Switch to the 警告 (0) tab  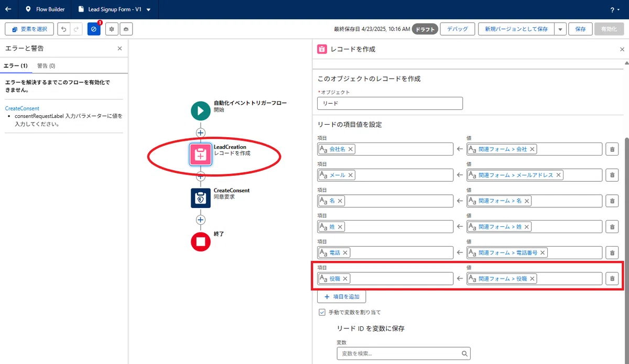(x=46, y=65)
